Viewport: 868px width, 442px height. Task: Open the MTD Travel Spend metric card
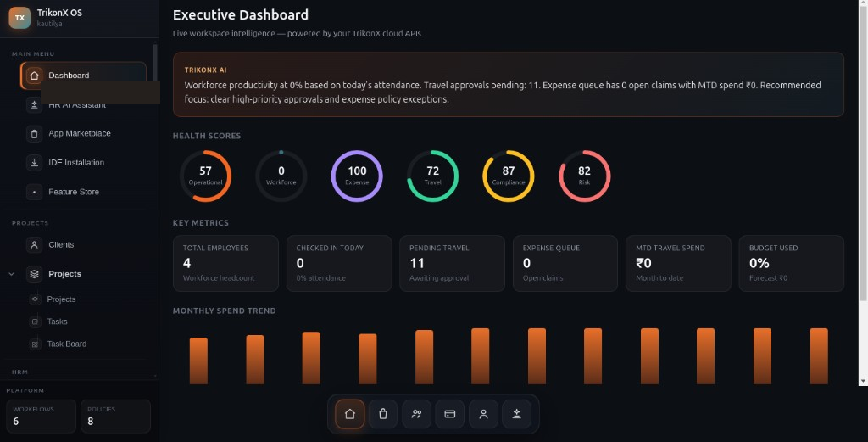pos(678,263)
